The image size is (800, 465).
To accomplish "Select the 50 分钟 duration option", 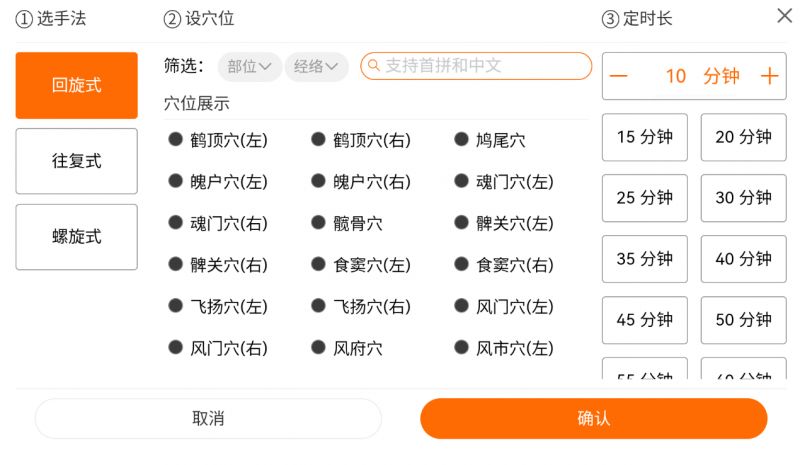I will (x=743, y=320).
